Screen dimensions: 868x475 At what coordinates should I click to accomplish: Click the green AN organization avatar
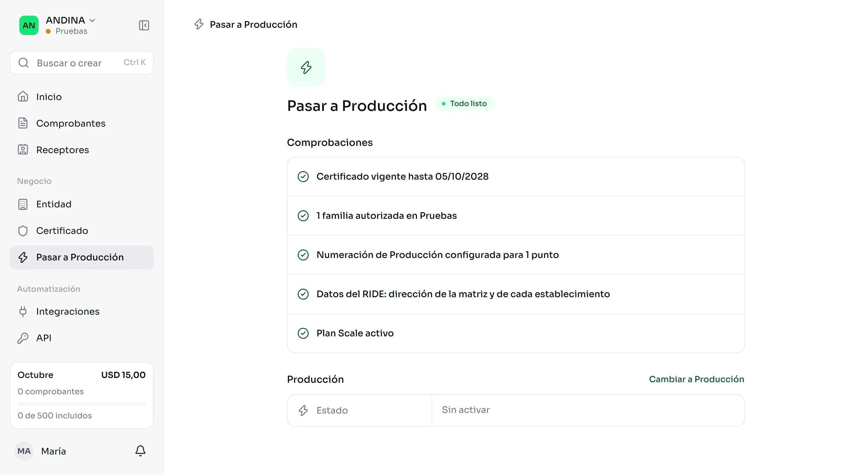click(x=29, y=25)
